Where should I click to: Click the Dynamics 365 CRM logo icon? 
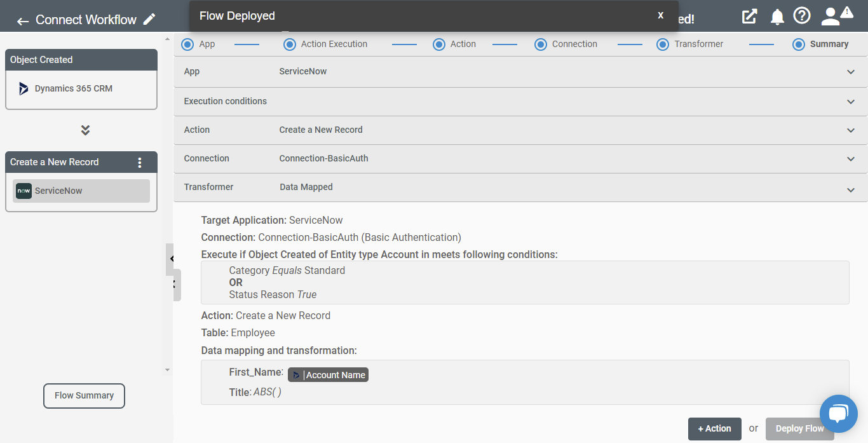(x=24, y=88)
